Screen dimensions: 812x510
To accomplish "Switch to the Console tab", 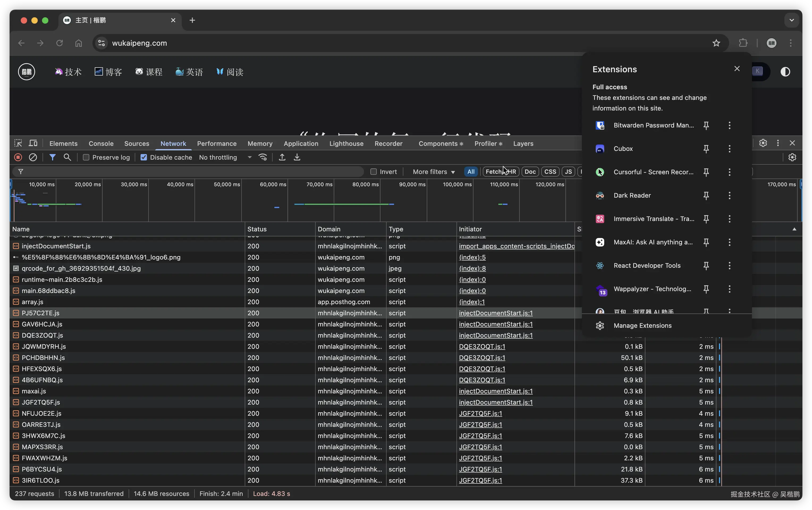I will (x=101, y=144).
